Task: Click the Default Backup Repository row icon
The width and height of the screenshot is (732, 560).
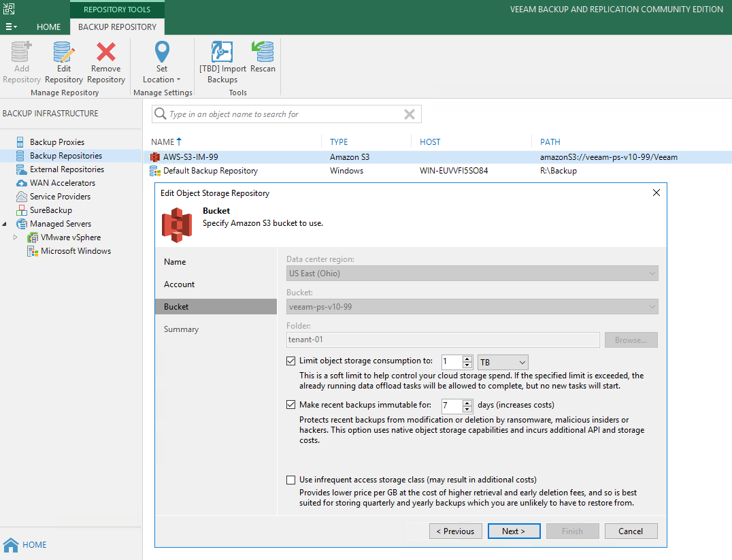Action: coord(154,171)
